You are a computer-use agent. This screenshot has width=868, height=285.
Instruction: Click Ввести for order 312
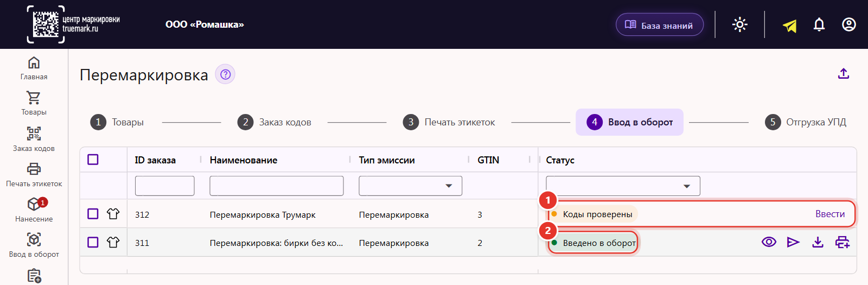[830, 214]
